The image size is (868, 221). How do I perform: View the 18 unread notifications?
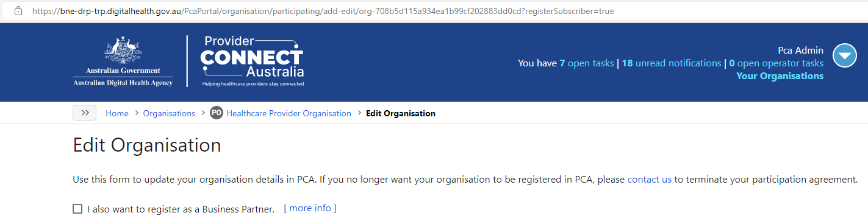(672, 63)
